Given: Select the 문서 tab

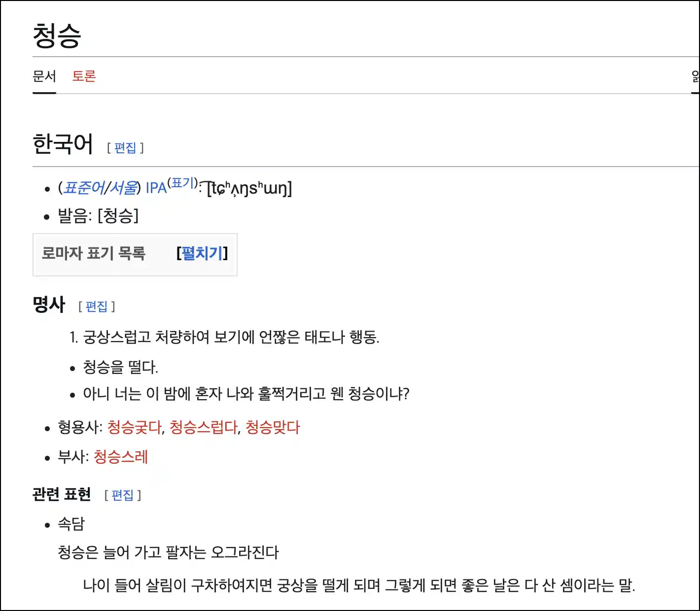Looking at the screenshot, I should coord(44,76).
